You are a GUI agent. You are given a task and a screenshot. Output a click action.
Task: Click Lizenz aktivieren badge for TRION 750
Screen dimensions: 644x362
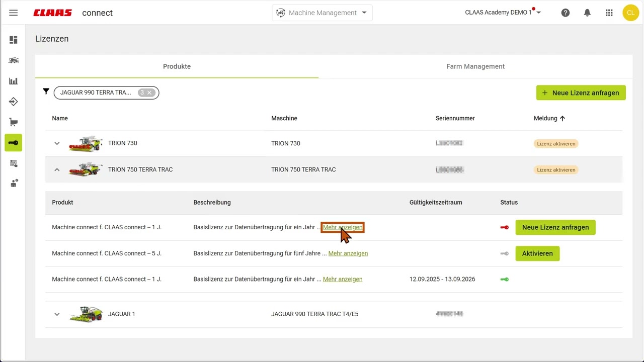[556, 169]
